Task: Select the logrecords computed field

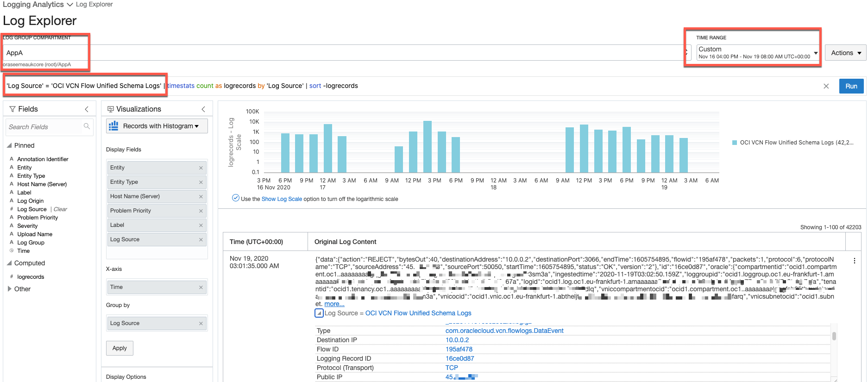Action: click(x=31, y=277)
